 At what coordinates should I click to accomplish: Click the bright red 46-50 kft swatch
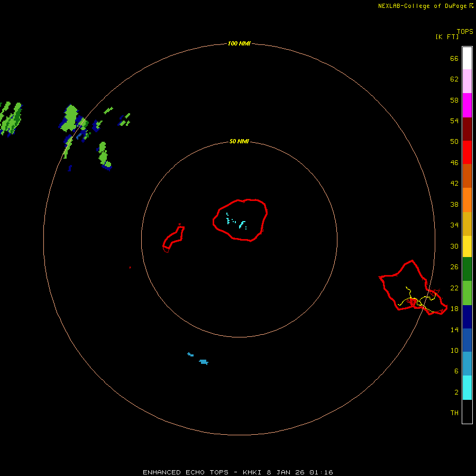pyautogui.click(x=467, y=152)
